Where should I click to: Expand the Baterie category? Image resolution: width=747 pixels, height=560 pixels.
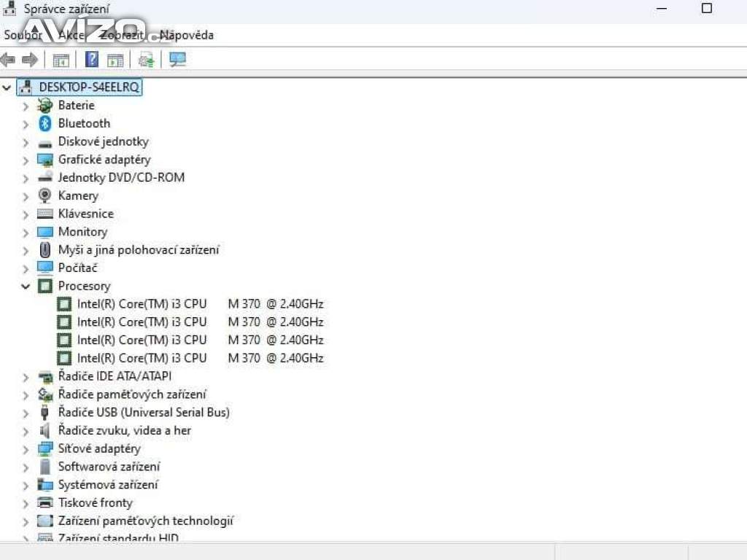tap(26, 106)
